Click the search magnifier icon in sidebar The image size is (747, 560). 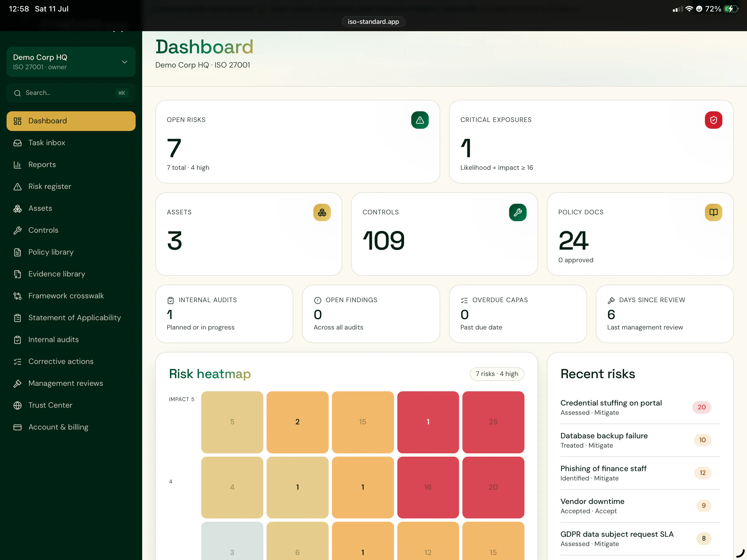click(x=17, y=93)
